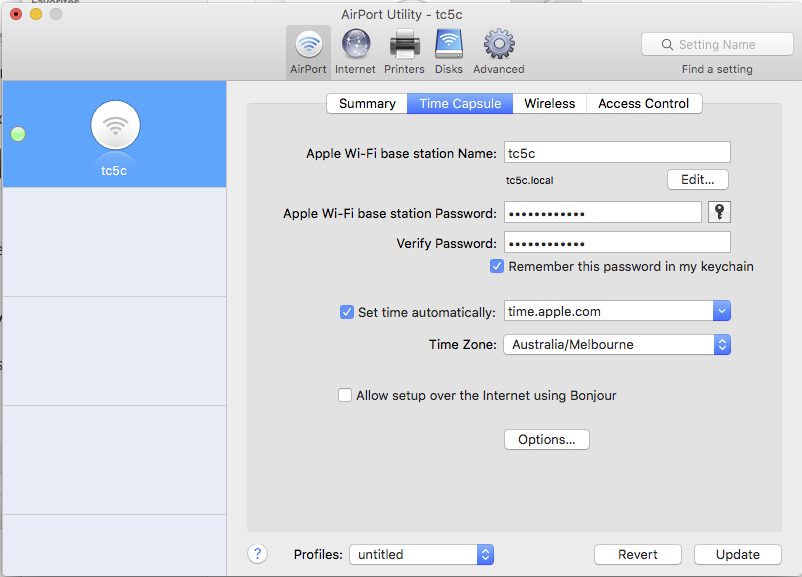This screenshot has width=802, height=577.
Task: Open the Advanced gear icon
Action: (499, 52)
